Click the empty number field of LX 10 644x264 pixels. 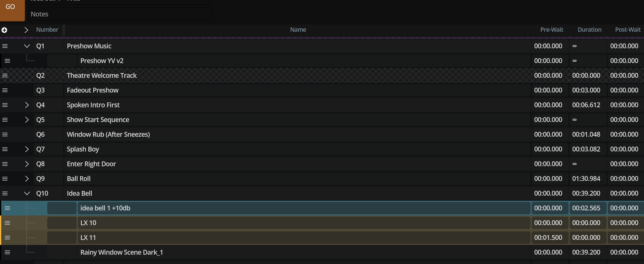[62, 223]
